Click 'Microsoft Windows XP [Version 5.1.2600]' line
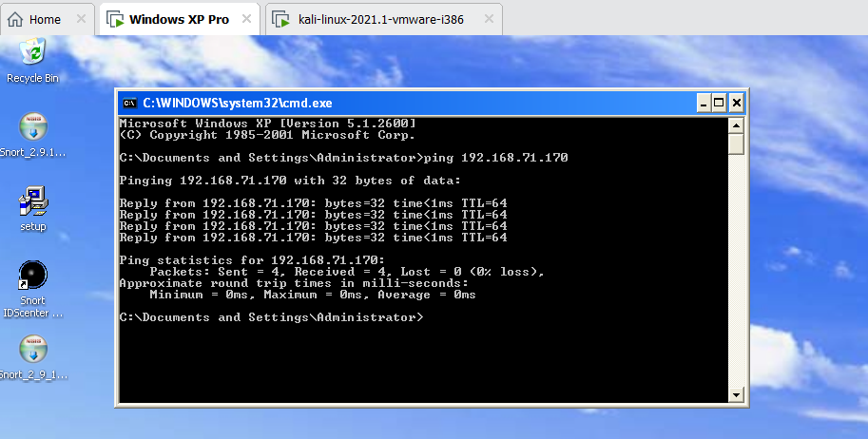The image size is (868, 439). click(267, 124)
